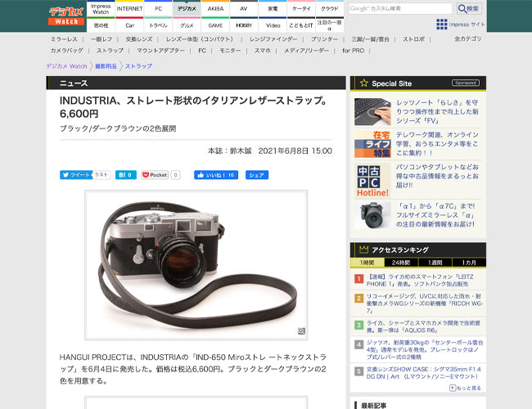Click the search magnifier button
The width and height of the screenshot is (532, 409).
[469, 8]
